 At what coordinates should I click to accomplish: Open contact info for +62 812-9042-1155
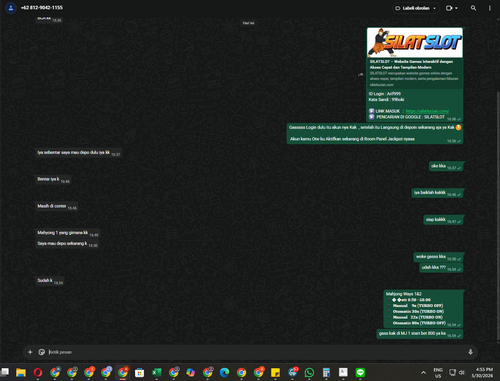[42, 7]
